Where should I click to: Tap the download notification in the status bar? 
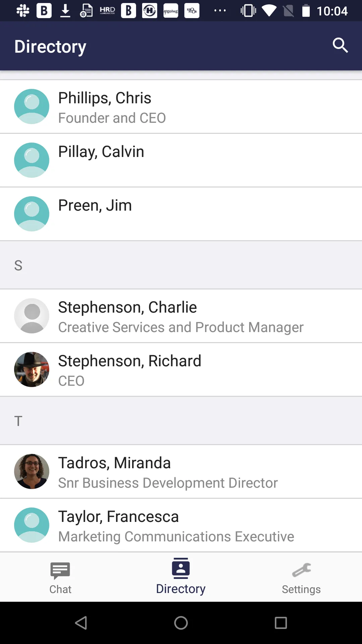65,11
